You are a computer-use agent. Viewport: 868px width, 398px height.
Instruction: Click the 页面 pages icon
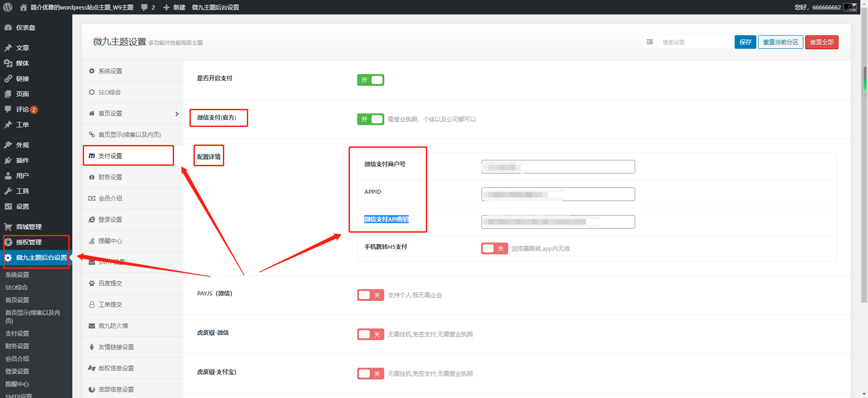[x=8, y=94]
